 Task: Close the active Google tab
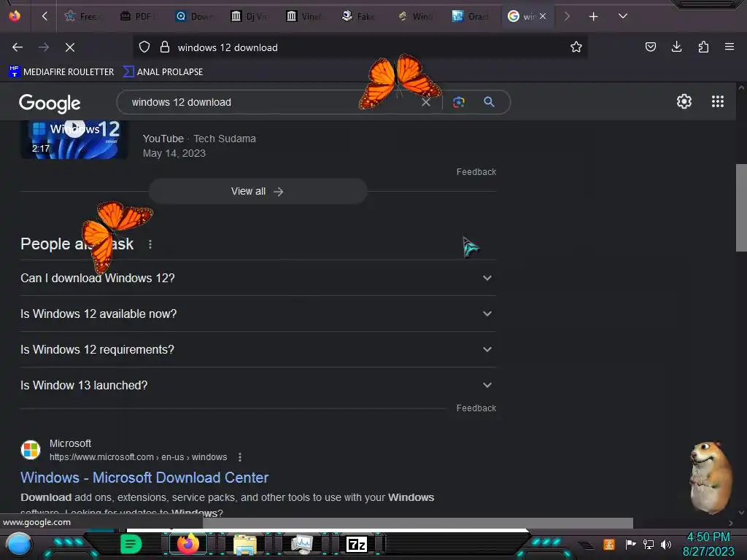(543, 16)
